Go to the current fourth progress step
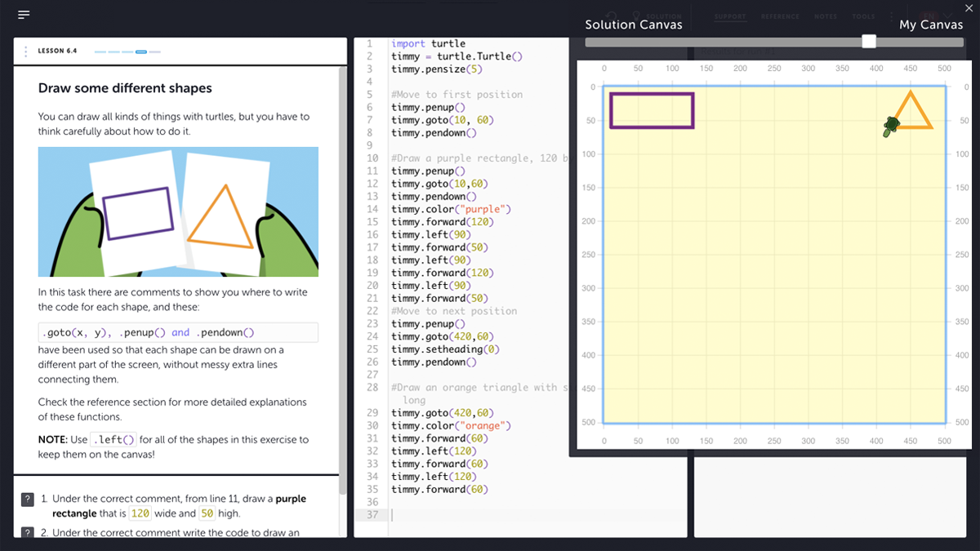Viewport: 980px width, 551px height. [141, 51]
